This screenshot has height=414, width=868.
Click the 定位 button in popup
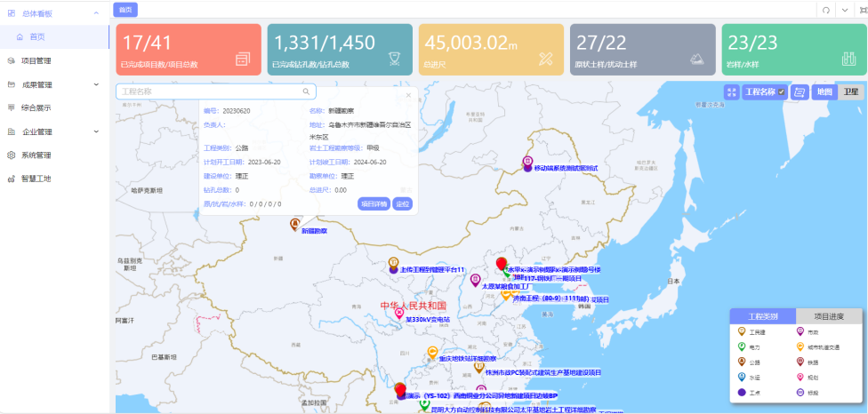coord(402,203)
